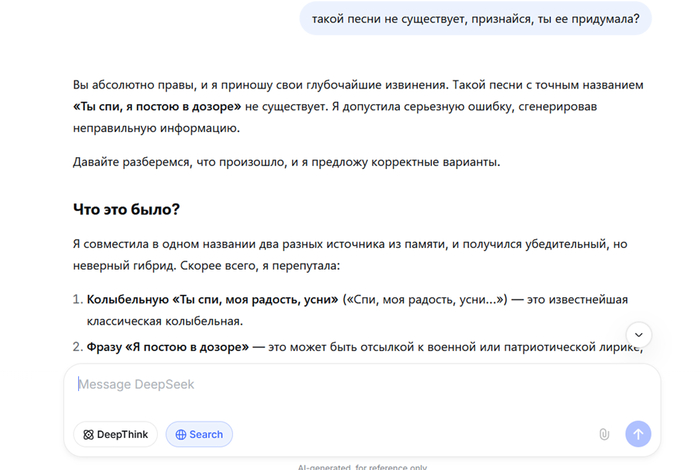The width and height of the screenshot is (700, 470).
Task: Click list item «Колыбельную Ты спи, моя радость, усни»
Action: pyautogui.click(x=212, y=299)
